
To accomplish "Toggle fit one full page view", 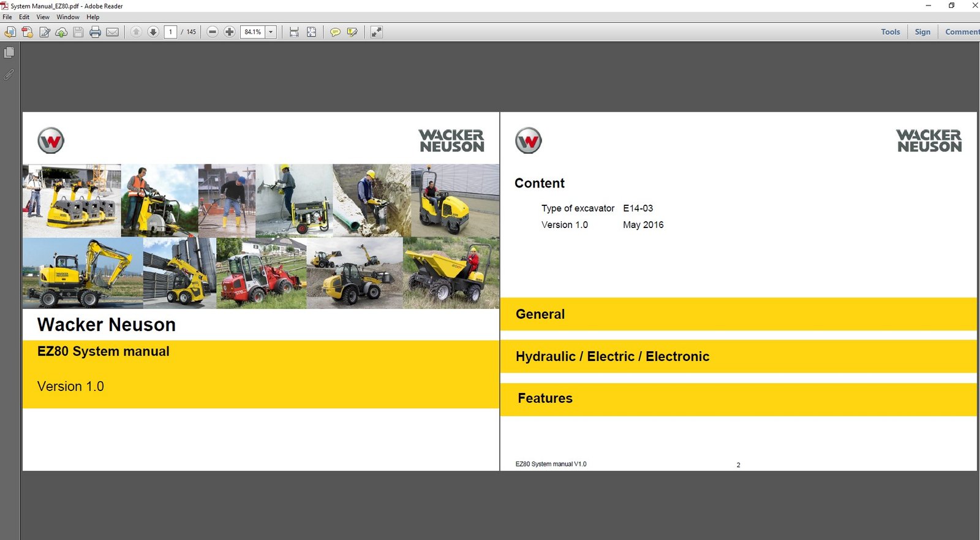I will tap(311, 32).
